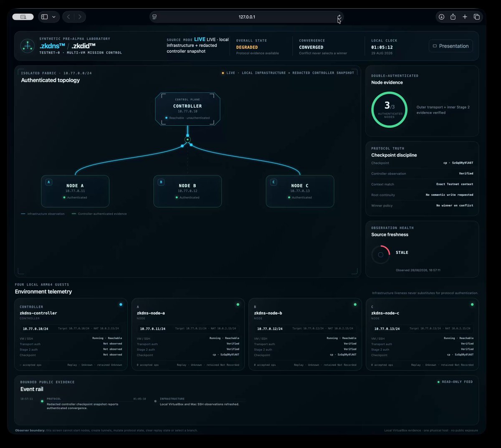Click the 'Redacted controller checkpoint snapshot' event entry

tap(83, 406)
